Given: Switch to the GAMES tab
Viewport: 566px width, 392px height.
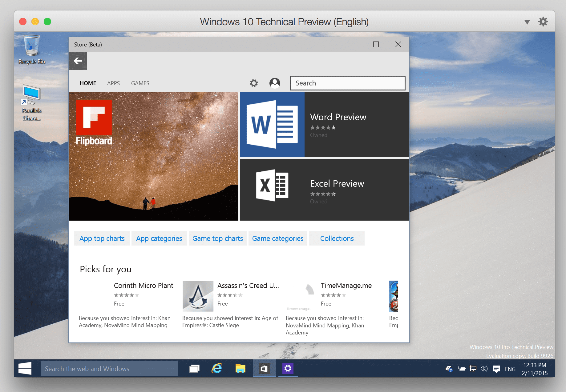Looking at the screenshot, I should coord(140,83).
